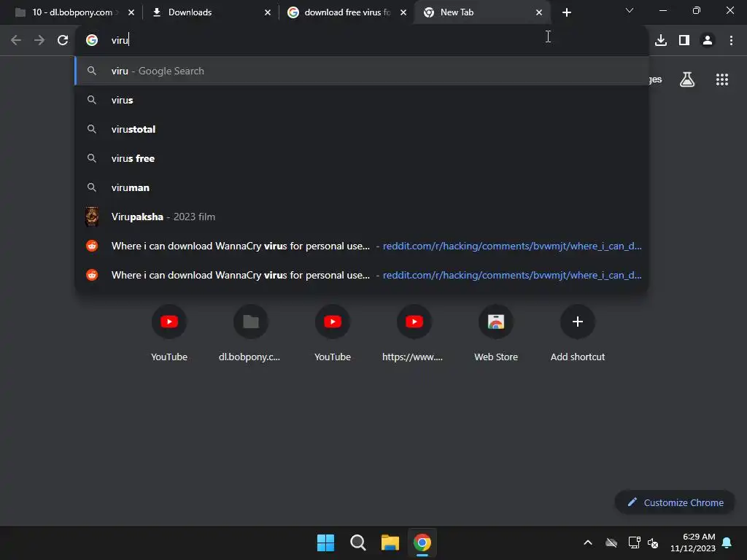This screenshot has height=560, width=747.
Task: Close the download free virus tab
Action: [403, 12]
